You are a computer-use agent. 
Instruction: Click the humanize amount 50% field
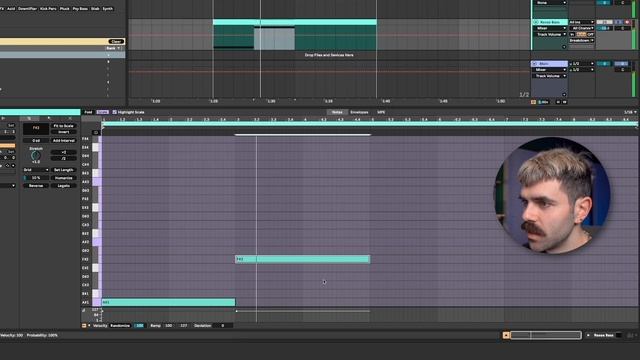36,178
